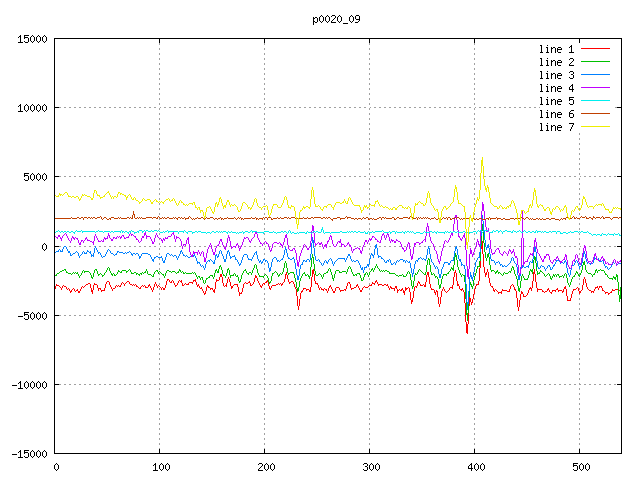Pick the blue sample beside line 3
The height and width of the screenshot is (480, 640).
coord(595,75)
